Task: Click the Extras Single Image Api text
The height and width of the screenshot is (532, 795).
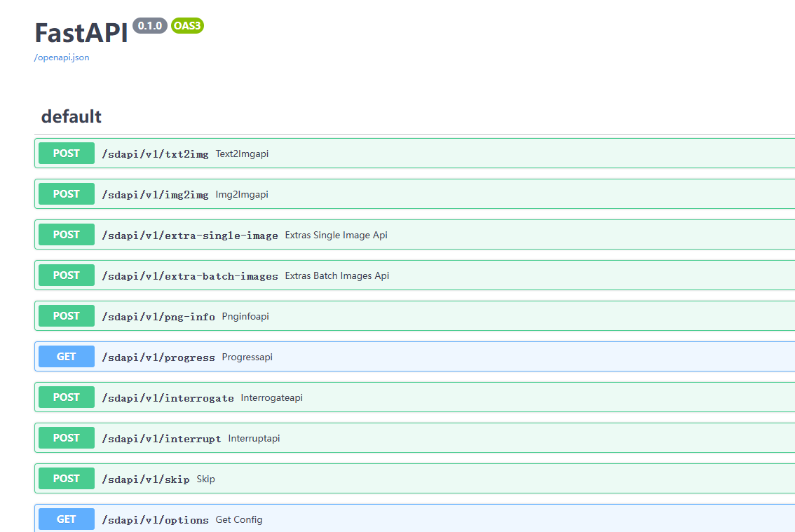Action: [x=336, y=235]
